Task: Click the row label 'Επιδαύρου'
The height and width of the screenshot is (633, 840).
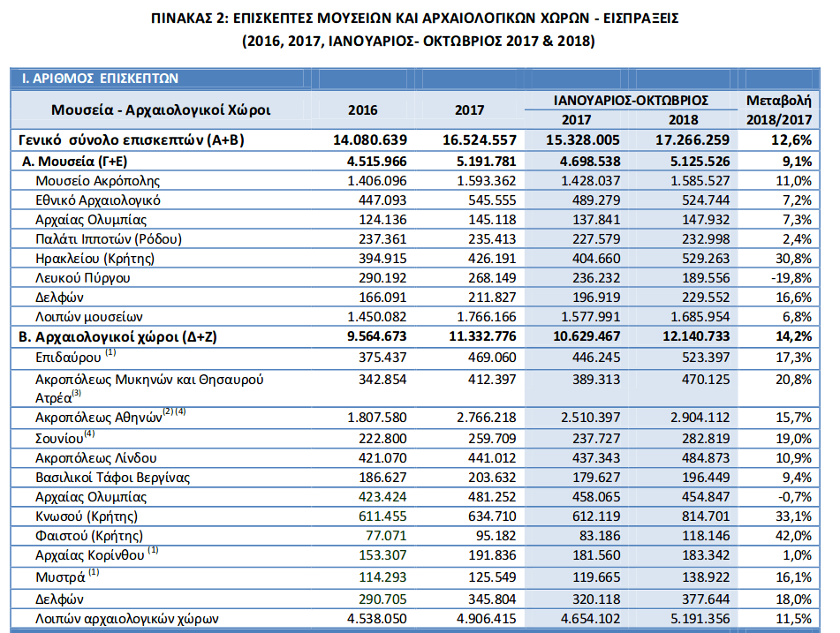Action: click(68, 358)
